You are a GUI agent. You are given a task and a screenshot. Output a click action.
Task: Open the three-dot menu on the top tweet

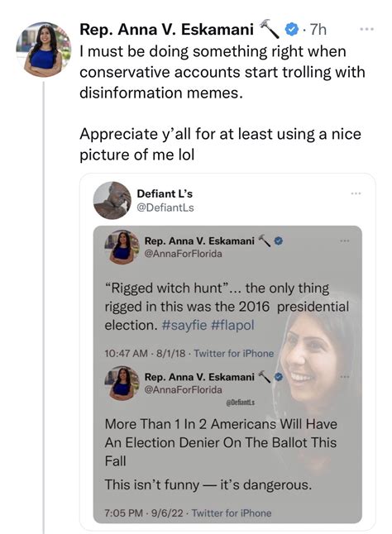(x=367, y=29)
